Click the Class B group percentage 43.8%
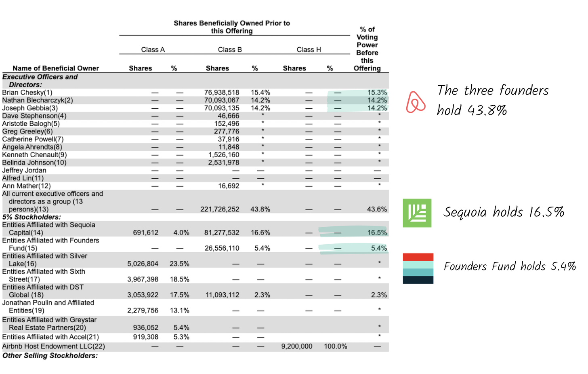Image resolution: width=588 pixels, height=374 pixels. coord(260,209)
